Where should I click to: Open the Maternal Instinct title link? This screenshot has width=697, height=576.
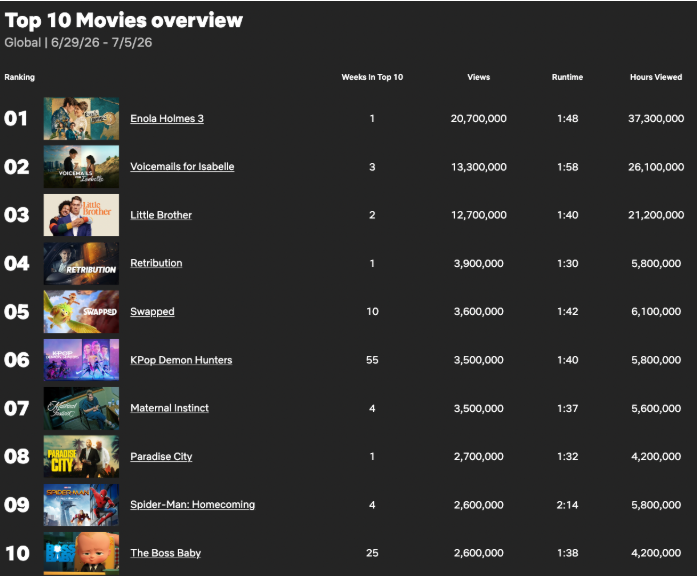click(x=169, y=408)
